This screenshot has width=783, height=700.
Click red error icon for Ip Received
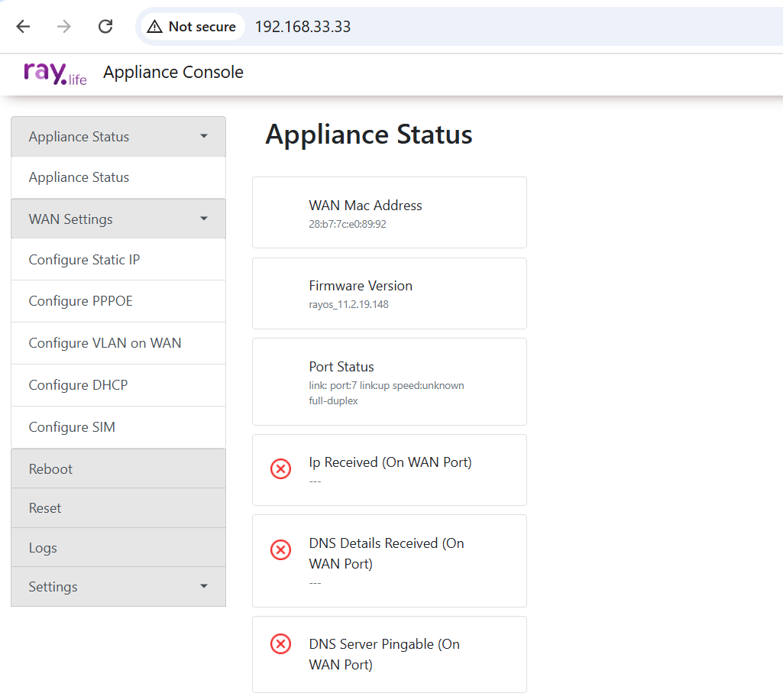[x=281, y=469]
